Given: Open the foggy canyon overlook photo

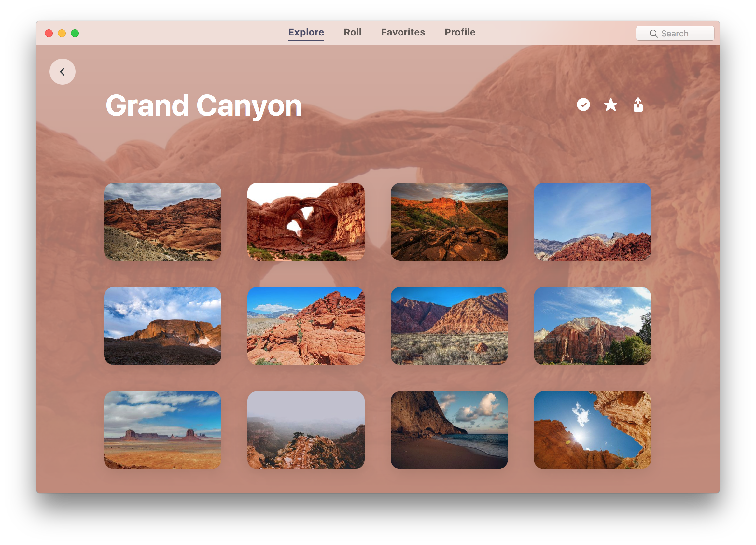Looking at the screenshot, I should click(306, 430).
